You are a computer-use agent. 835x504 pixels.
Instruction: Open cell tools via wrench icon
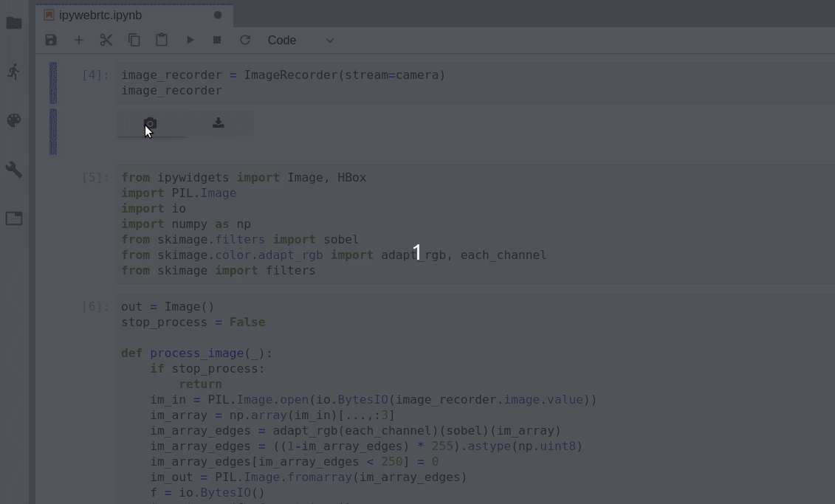[x=14, y=170]
